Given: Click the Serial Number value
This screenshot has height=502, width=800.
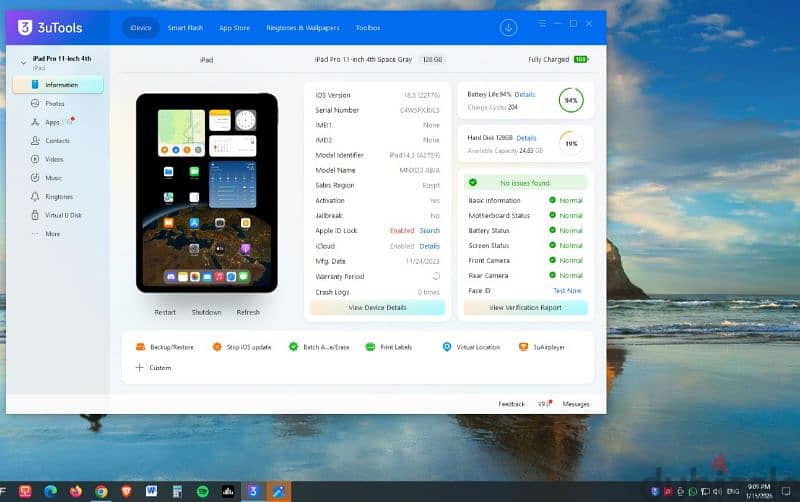Looking at the screenshot, I should [419, 110].
